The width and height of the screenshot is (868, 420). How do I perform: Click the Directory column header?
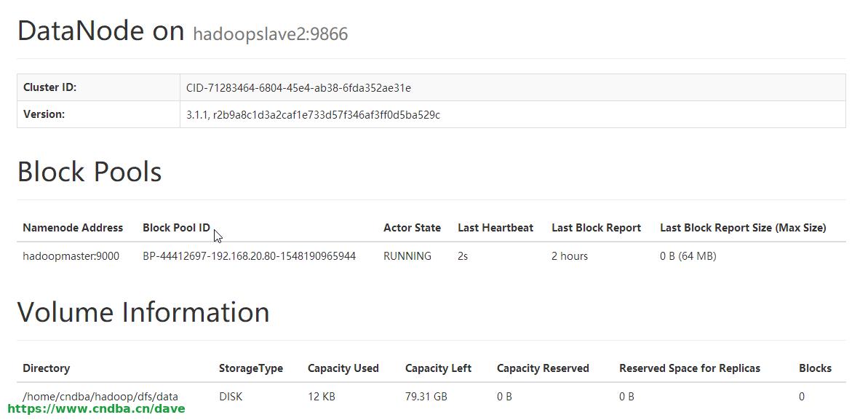pyautogui.click(x=46, y=368)
